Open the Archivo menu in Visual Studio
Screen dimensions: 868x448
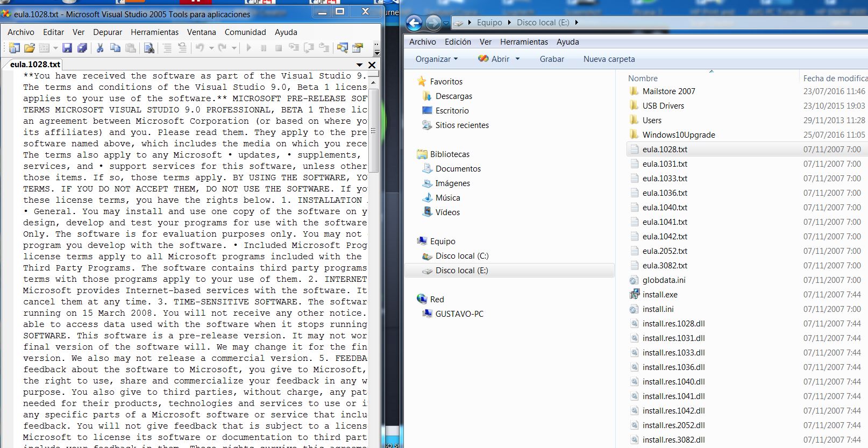(x=21, y=32)
